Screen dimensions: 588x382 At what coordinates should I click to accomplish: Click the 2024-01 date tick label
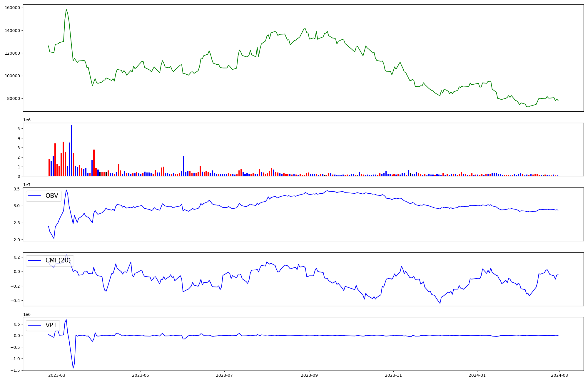[x=477, y=375]
